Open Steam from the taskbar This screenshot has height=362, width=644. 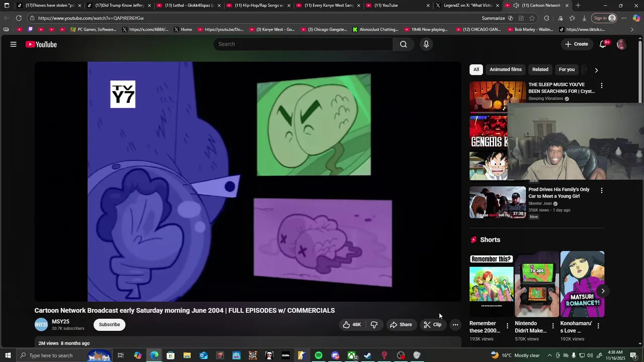pyautogui.click(x=368, y=355)
